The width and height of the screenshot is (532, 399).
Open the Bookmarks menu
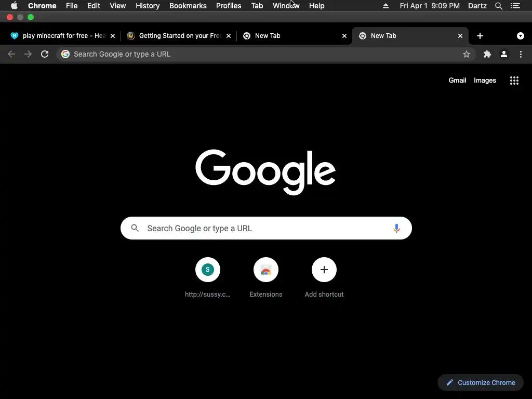[x=188, y=6]
